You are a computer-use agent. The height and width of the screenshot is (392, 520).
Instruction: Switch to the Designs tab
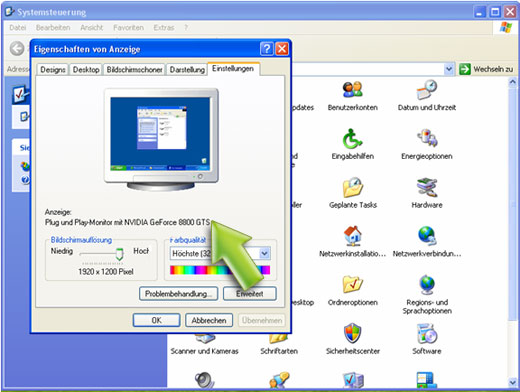click(53, 70)
